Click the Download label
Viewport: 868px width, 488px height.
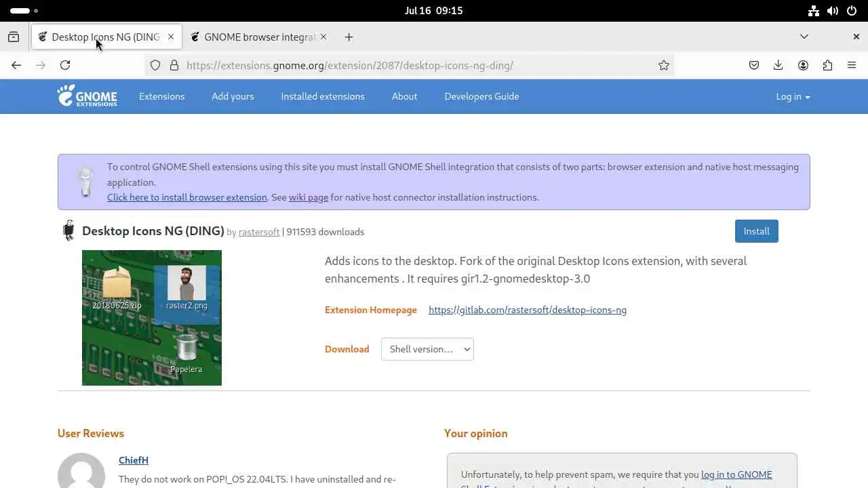pyautogui.click(x=347, y=349)
